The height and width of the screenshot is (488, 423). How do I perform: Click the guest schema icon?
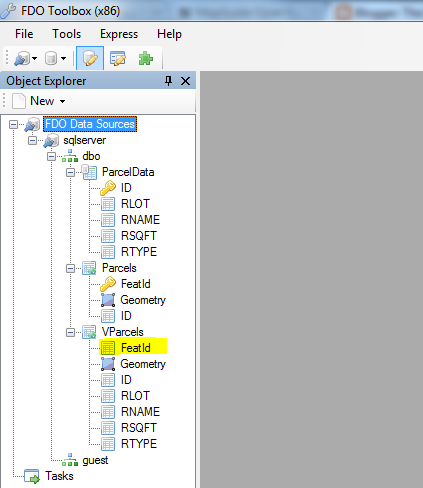pos(70,460)
